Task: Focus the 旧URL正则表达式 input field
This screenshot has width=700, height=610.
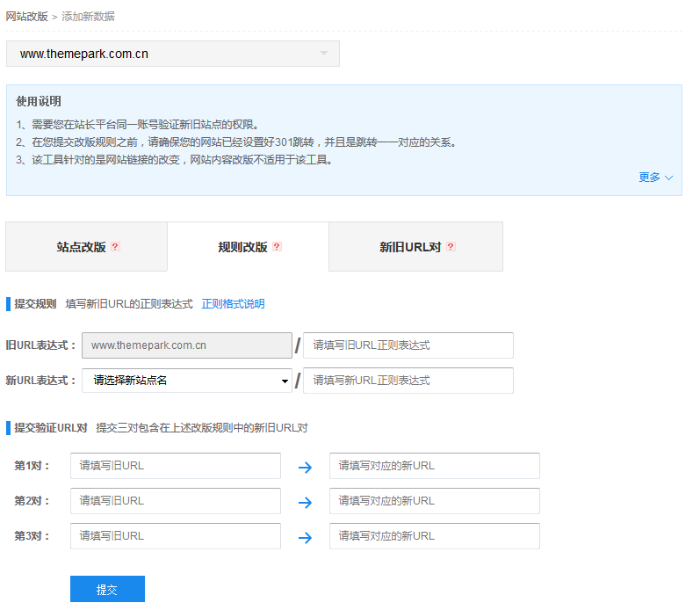Action: 408,345
